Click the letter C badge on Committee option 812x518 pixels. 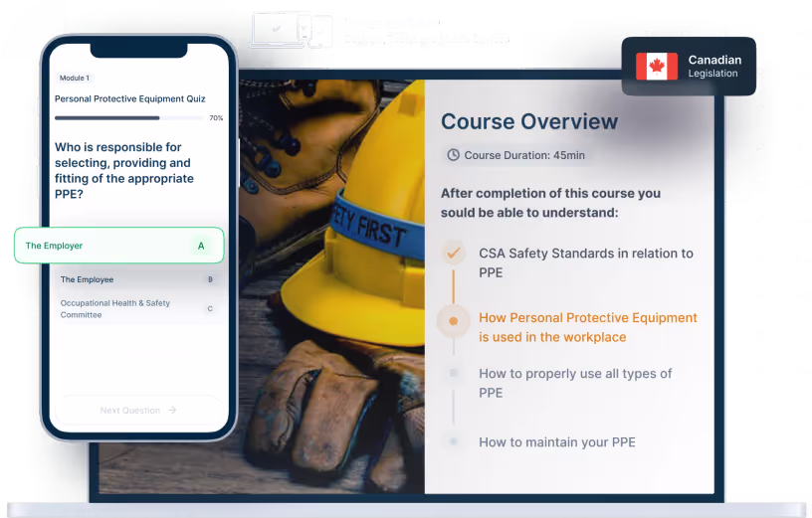[210, 309]
